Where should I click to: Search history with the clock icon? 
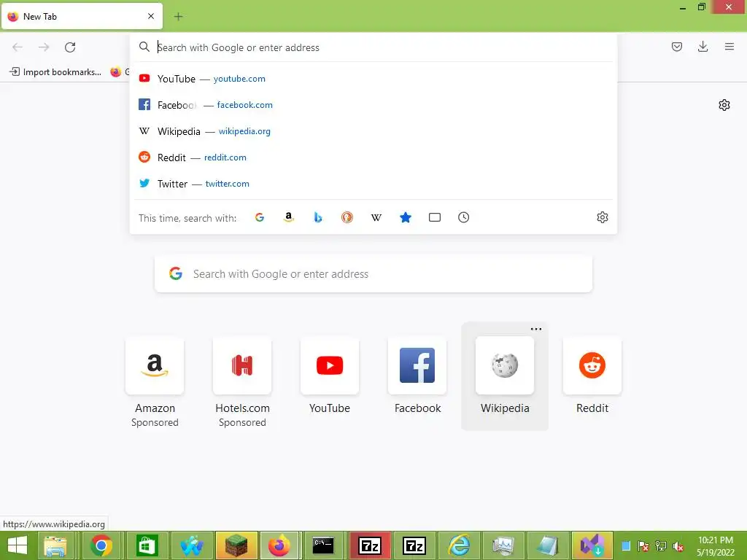click(x=463, y=217)
